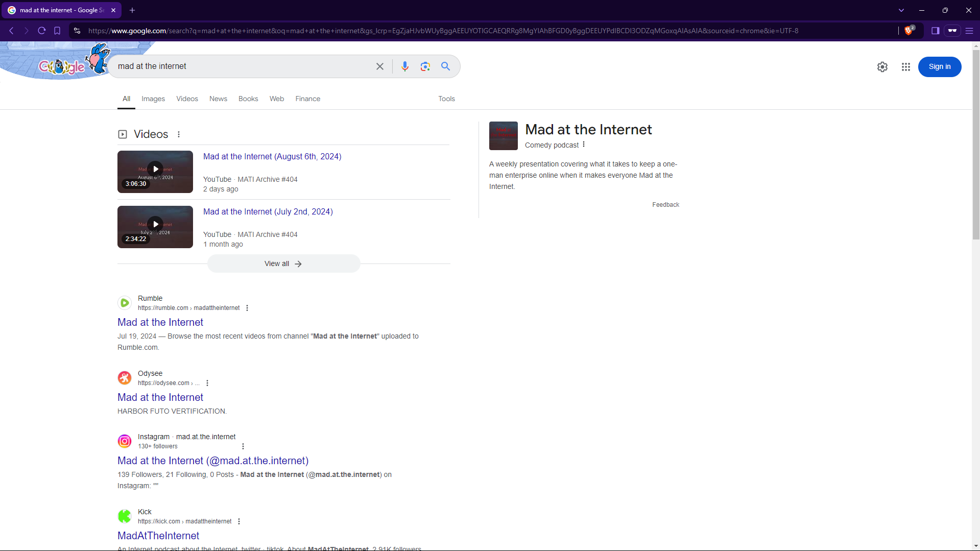The width and height of the screenshot is (980, 551).
Task: Open the search Tools options
Action: pyautogui.click(x=446, y=99)
